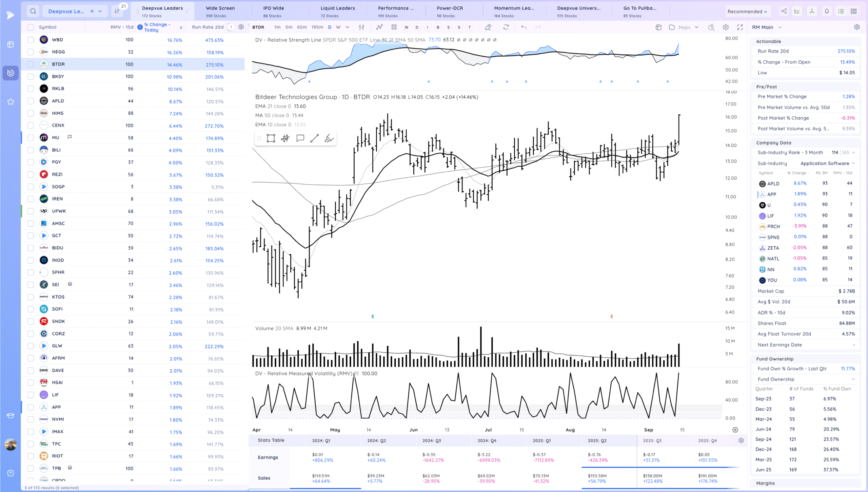This screenshot has height=492, width=868.
Task: Select the 195m timeframe button
Action: click(x=317, y=27)
